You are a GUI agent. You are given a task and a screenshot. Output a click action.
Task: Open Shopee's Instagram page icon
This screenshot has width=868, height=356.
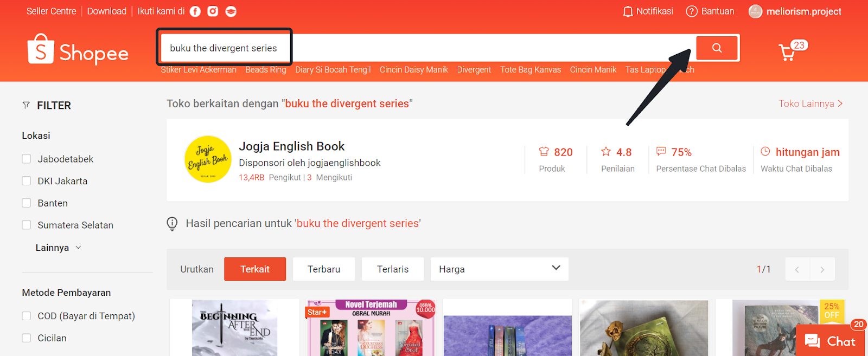click(x=213, y=11)
